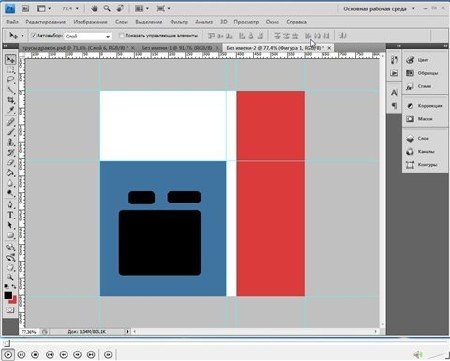Click the Hand tool in the application bar
This screenshot has width=450, height=361.
tap(94, 9)
